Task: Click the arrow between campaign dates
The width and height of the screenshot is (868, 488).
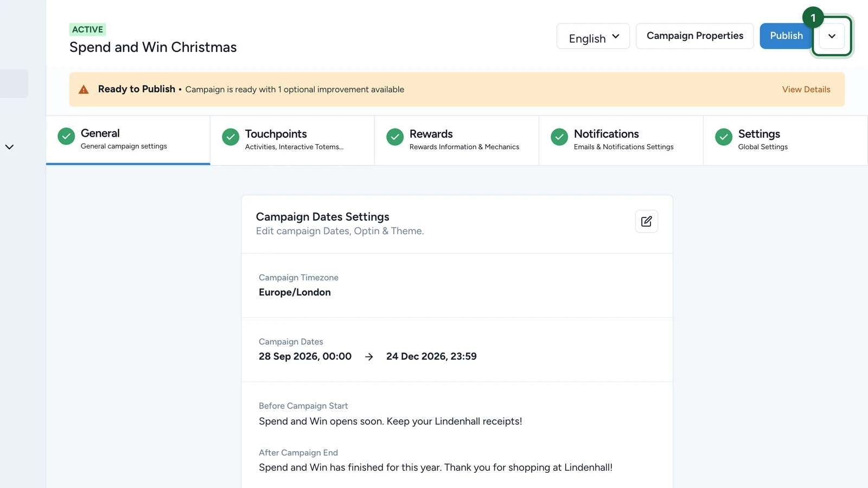Action: (x=369, y=357)
